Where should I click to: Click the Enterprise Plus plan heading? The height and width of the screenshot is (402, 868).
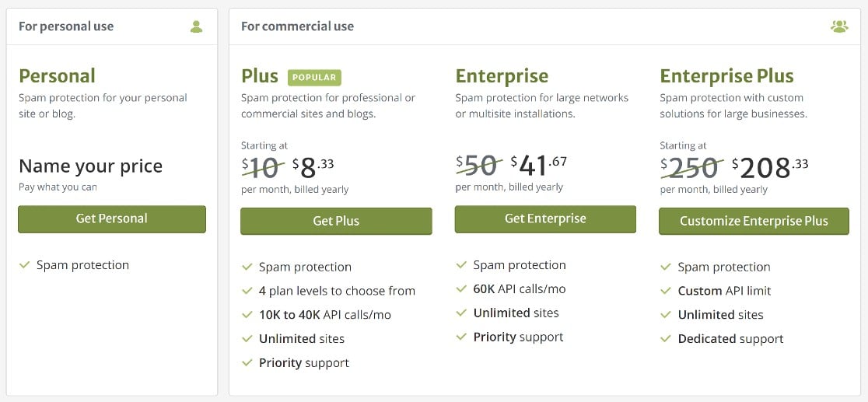tap(727, 76)
